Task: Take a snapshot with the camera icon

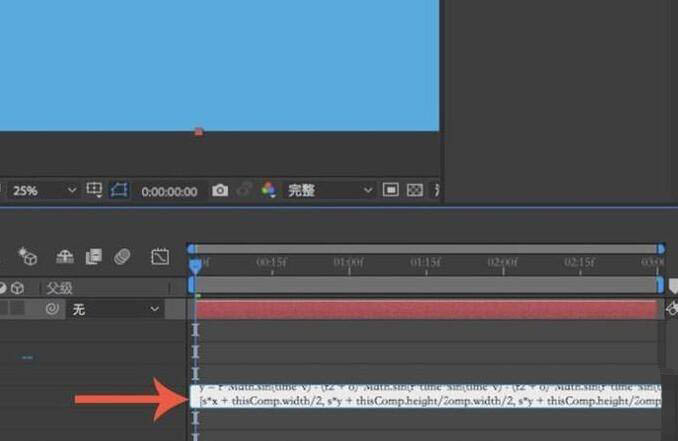Action: 220,190
